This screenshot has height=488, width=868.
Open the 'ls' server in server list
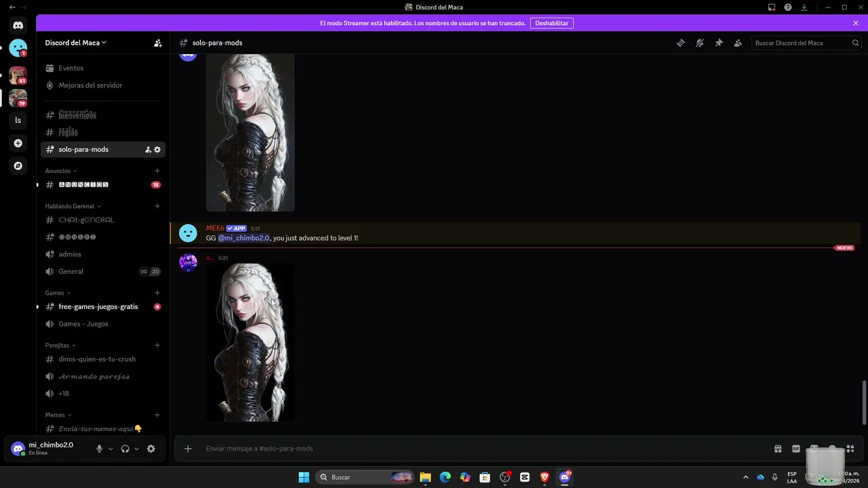pos(18,121)
